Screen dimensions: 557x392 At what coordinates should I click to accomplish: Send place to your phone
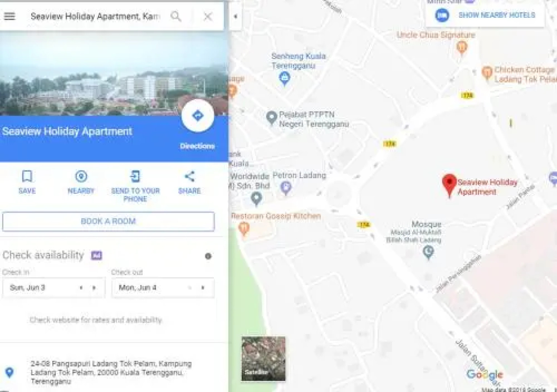coord(135,185)
